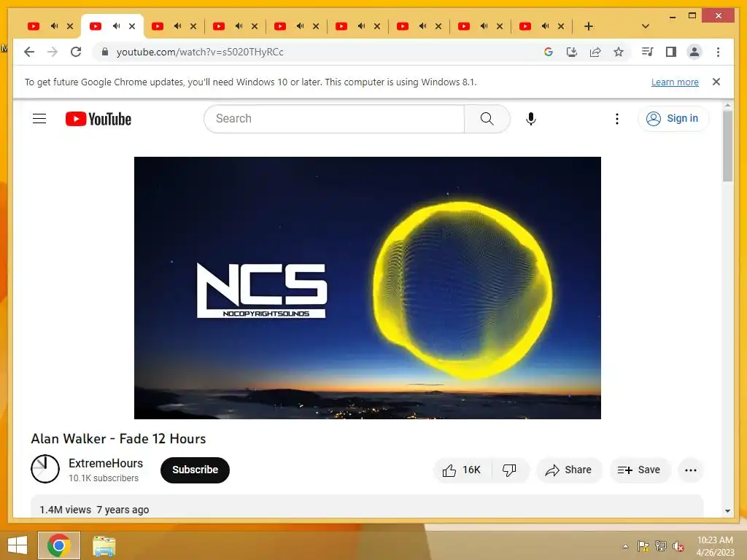Screen dimensions: 747x560
Task: Dismiss the Chrome update infobar
Action: [x=716, y=82]
